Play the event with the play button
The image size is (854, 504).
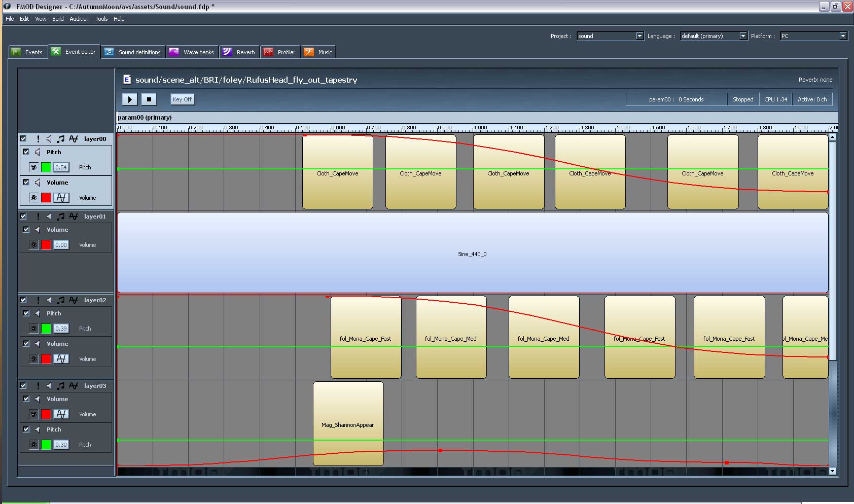[130, 99]
